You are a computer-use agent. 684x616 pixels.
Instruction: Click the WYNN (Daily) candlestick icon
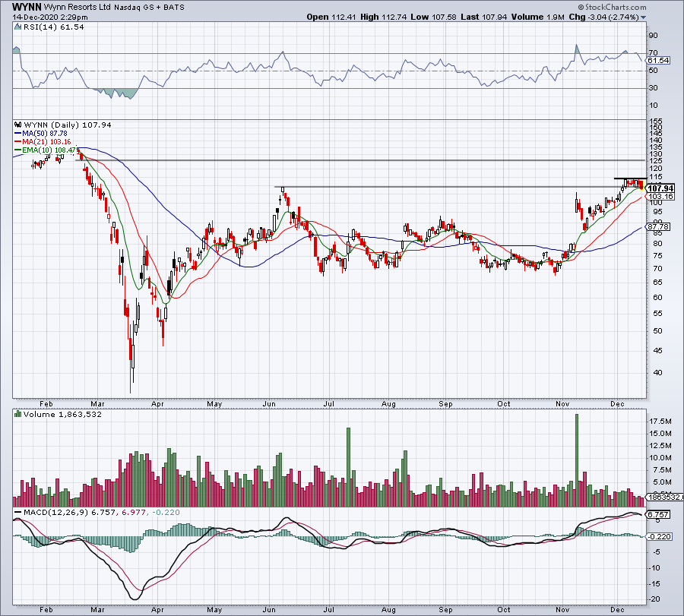click(x=18, y=125)
